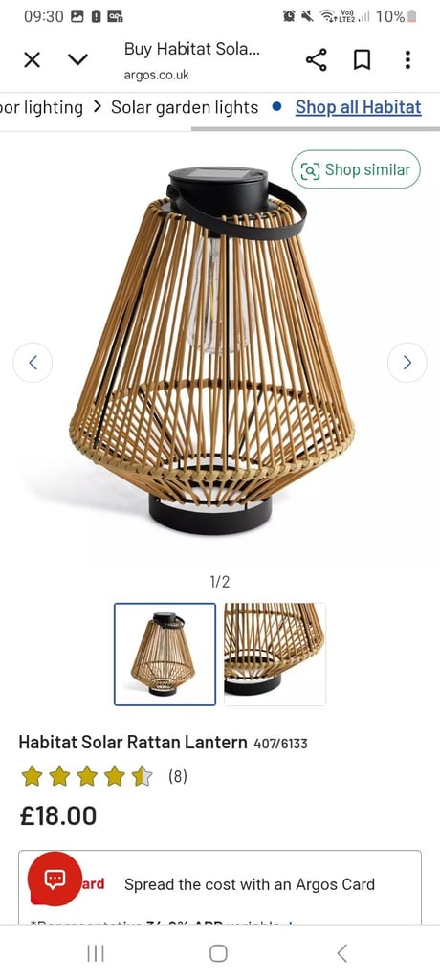
Task: Tap the main lantern product image
Action: [212, 351]
